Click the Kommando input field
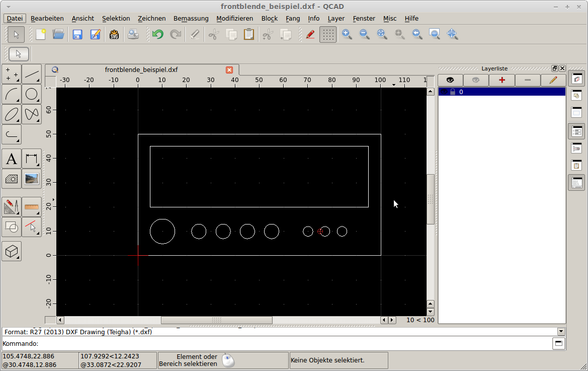 pos(295,344)
